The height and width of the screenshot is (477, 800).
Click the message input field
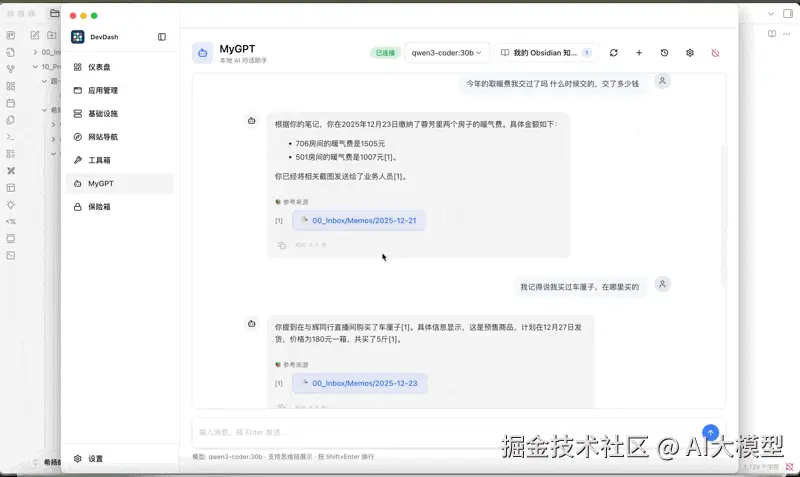(x=440, y=432)
